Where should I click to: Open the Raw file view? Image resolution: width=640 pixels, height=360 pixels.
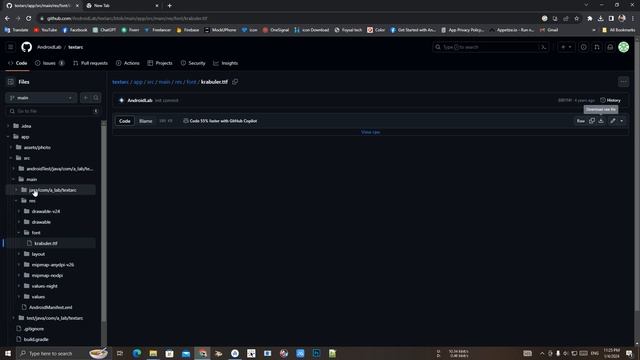(580, 121)
